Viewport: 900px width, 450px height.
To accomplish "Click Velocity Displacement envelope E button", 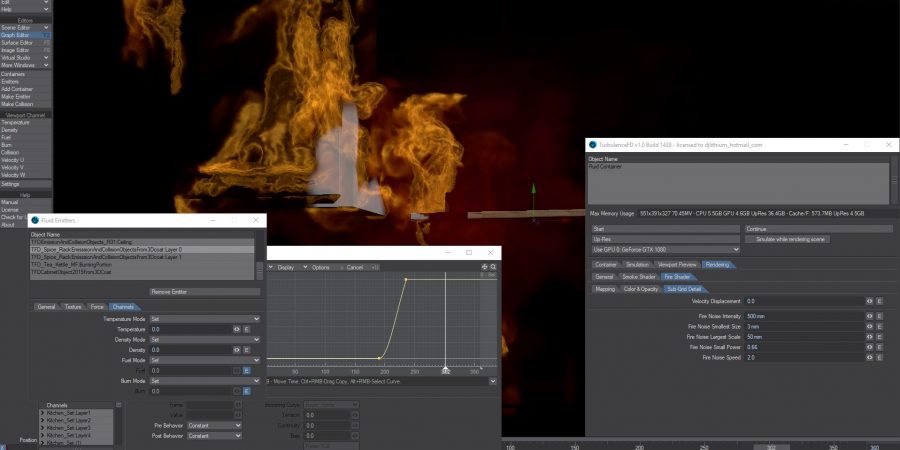I will pyautogui.click(x=880, y=300).
